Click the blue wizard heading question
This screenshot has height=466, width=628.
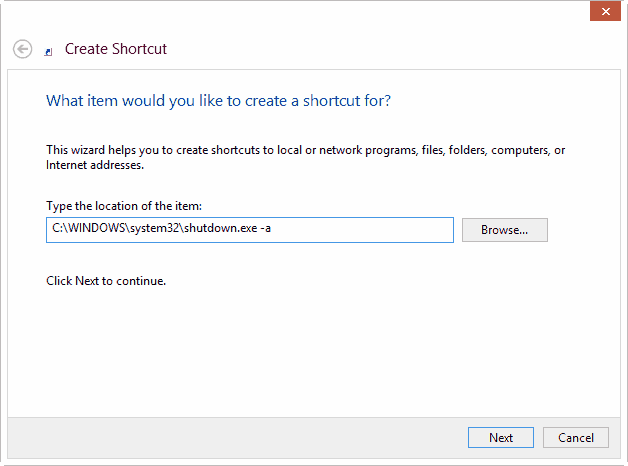(218, 101)
